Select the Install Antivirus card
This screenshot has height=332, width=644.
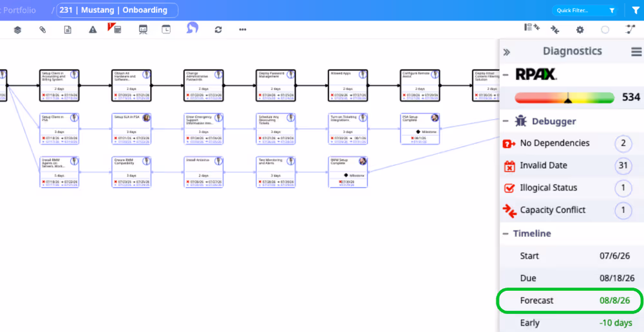tap(204, 172)
